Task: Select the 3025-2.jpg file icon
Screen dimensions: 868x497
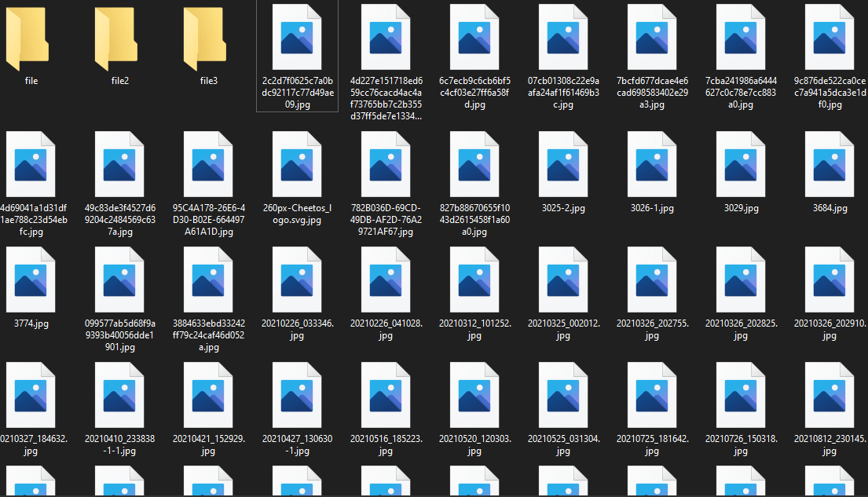Action: [x=563, y=164]
